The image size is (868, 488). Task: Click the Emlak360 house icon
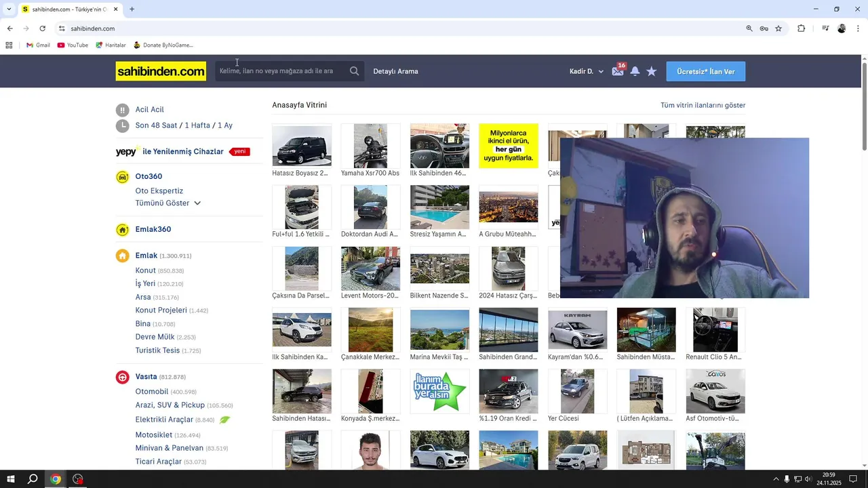tap(122, 230)
